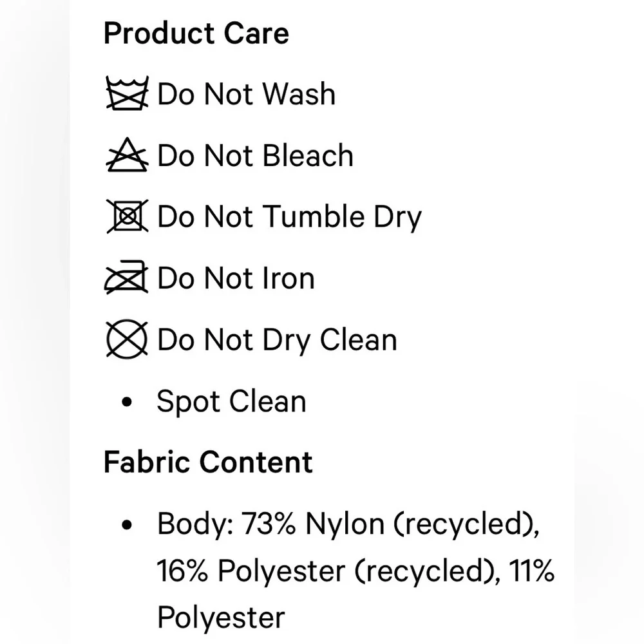Click the Fabric Content heading

tap(208, 462)
